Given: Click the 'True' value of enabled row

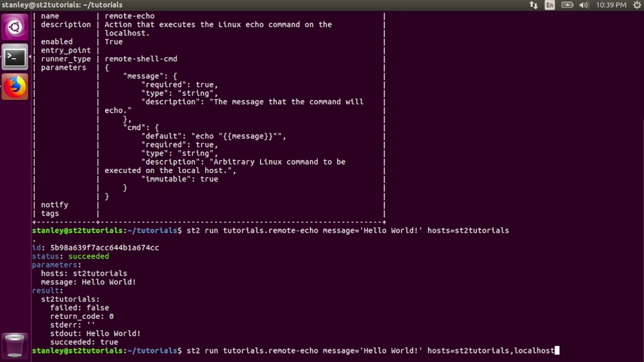Looking at the screenshot, I should (114, 42).
